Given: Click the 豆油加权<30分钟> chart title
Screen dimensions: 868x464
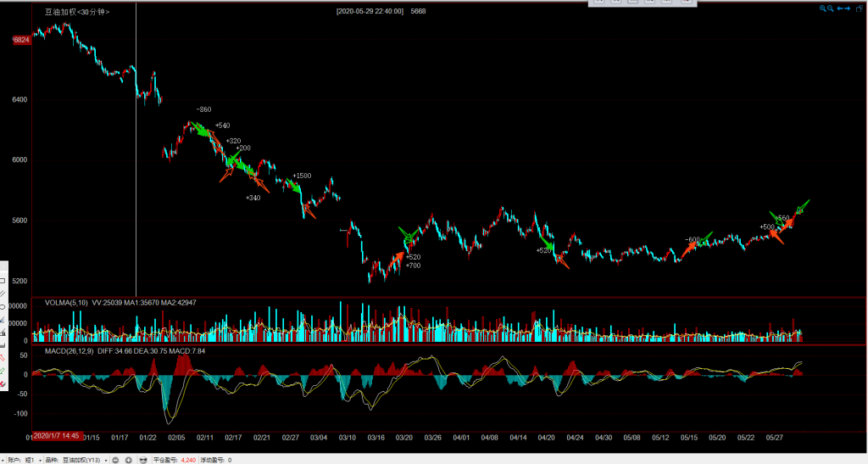Looking at the screenshot, I should coord(77,12).
